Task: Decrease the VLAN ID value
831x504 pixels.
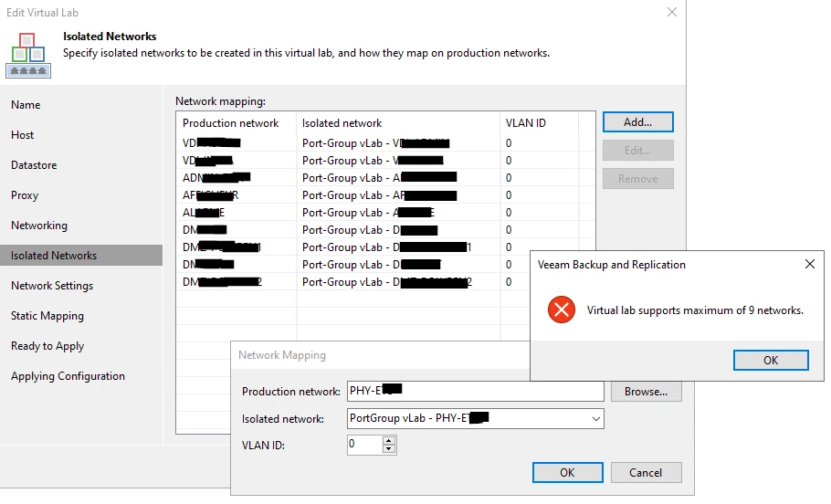Action: [x=388, y=449]
